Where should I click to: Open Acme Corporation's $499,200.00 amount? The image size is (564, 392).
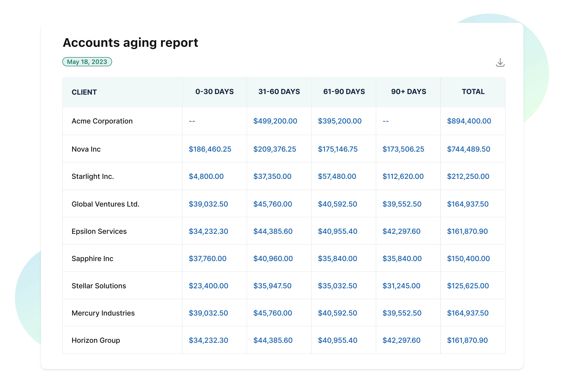275,121
